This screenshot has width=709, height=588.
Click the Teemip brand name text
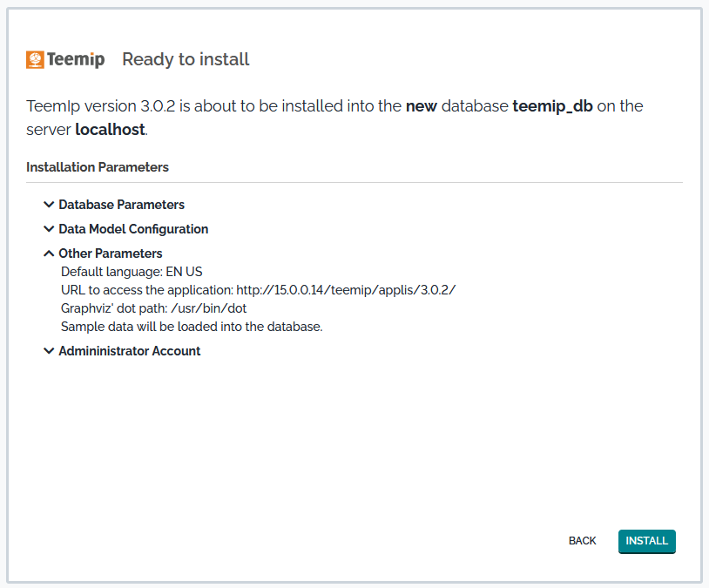tap(76, 60)
